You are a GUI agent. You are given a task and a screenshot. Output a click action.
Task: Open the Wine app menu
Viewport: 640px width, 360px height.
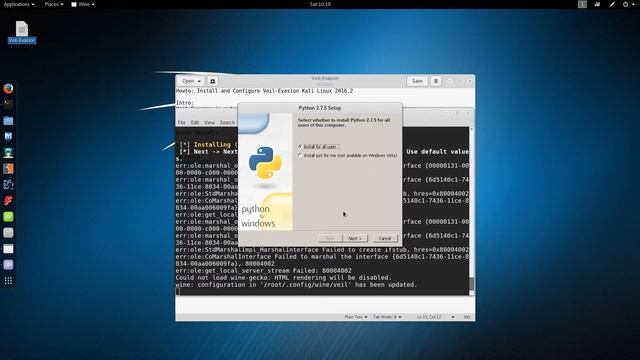pyautogui.click(x=83, y=4)
